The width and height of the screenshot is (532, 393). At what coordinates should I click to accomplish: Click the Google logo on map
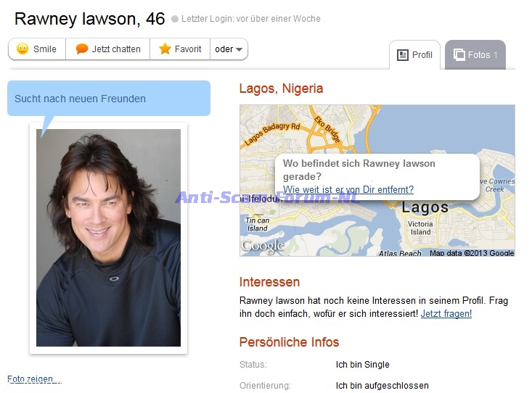(x=262, y=246)
